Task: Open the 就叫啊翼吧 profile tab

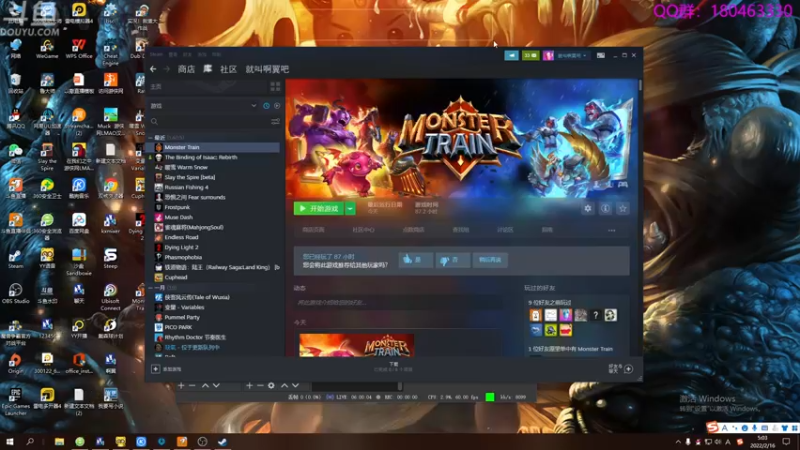Action: point(267,69)
